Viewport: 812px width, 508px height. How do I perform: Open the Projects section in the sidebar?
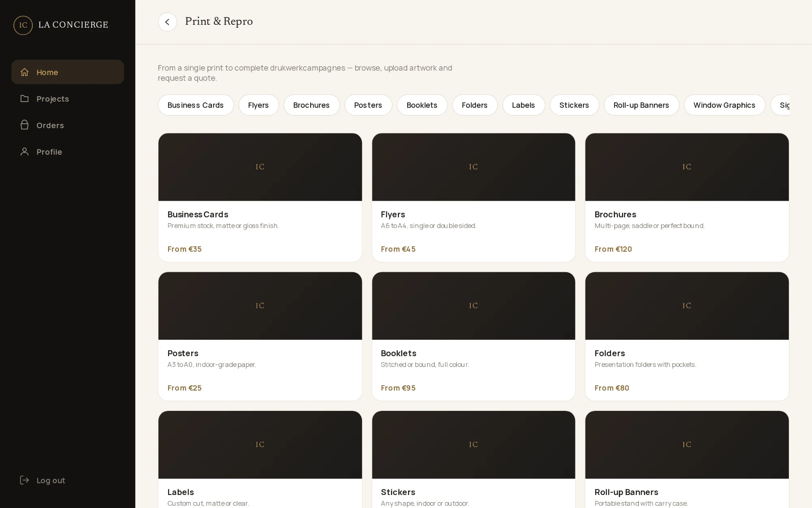point(68,99)
